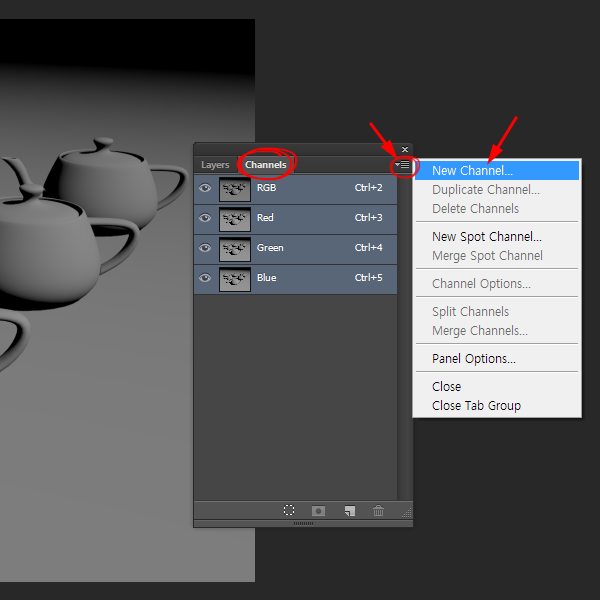
Task: Choose New Spot Channel... option
Action: 497,236
